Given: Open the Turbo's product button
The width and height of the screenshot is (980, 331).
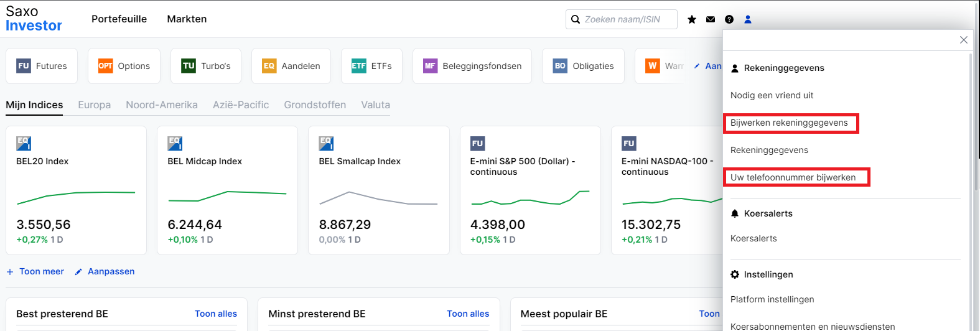Looking at the screenshot, I should click(206, 66).
